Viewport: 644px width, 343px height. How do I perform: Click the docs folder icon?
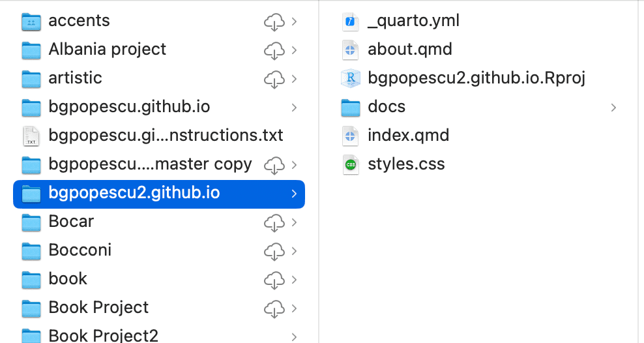click(351, 107)
